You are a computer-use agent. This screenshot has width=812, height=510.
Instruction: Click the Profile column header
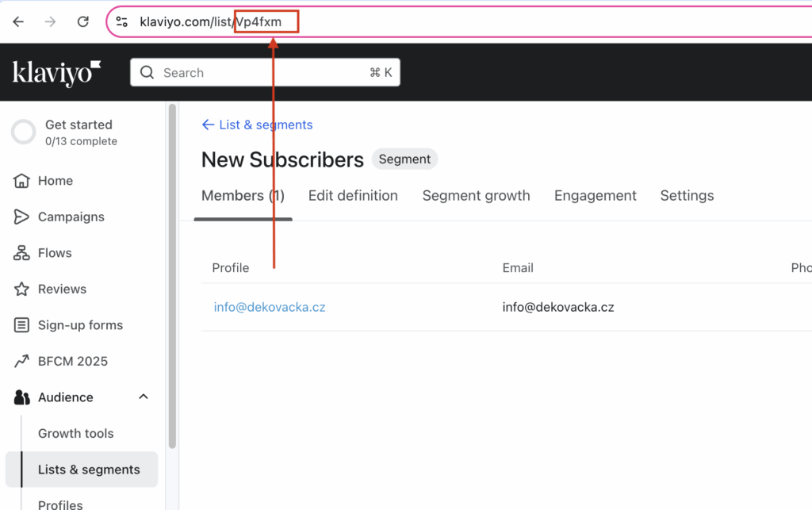tap(231, 267)
